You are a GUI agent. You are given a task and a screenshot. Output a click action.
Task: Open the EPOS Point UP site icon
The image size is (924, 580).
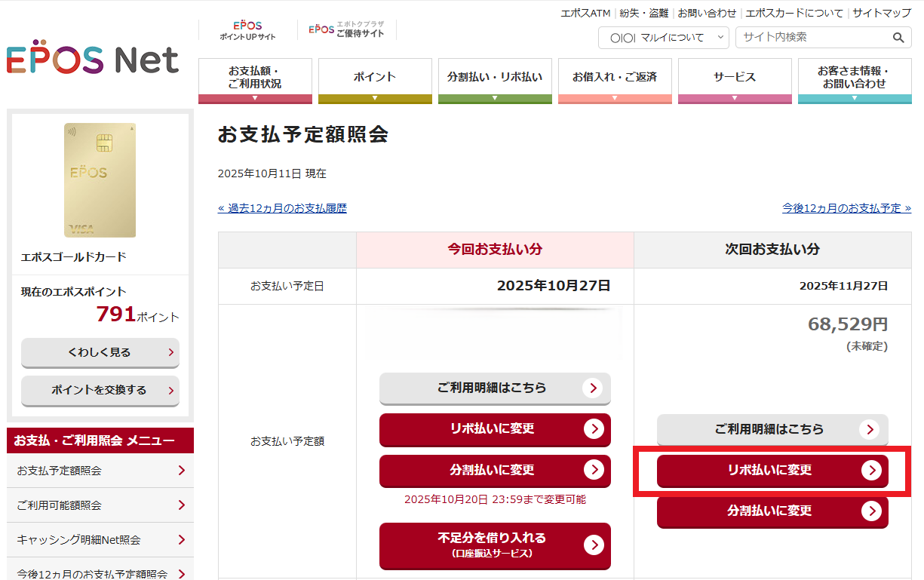pos(247,30)
